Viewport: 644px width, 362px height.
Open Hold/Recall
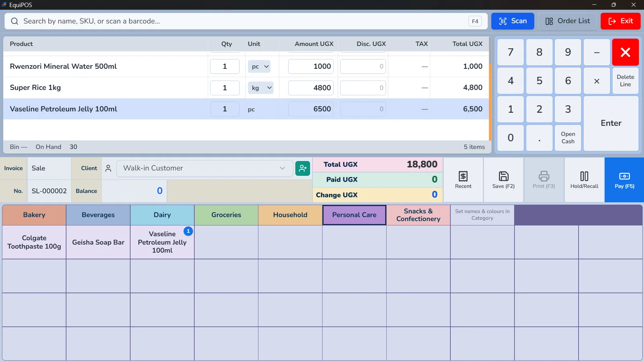point(584,180)
